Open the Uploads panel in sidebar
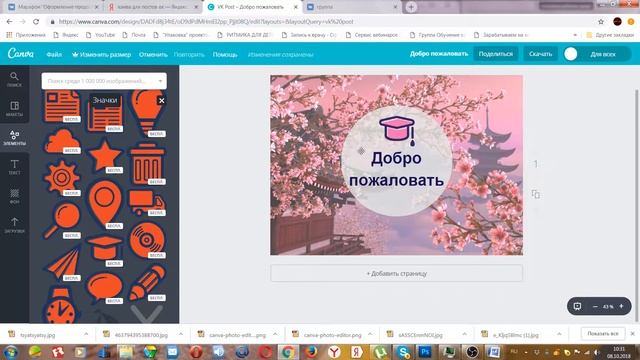Viewport: 640px width, 360px height. pyautogui.click(x=14, y=225)
